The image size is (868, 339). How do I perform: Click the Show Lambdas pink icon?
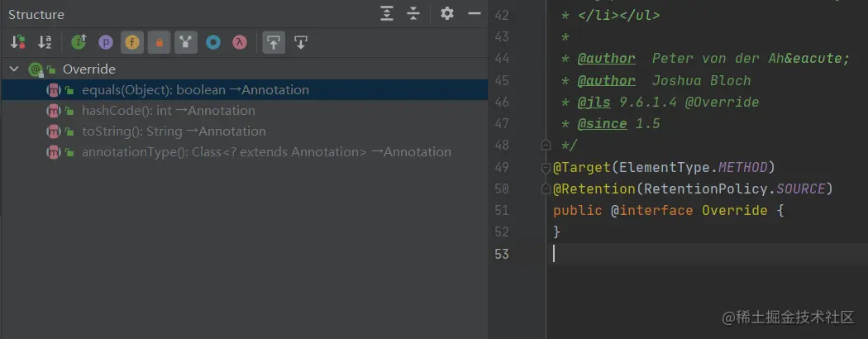click(x=240, y=42)
